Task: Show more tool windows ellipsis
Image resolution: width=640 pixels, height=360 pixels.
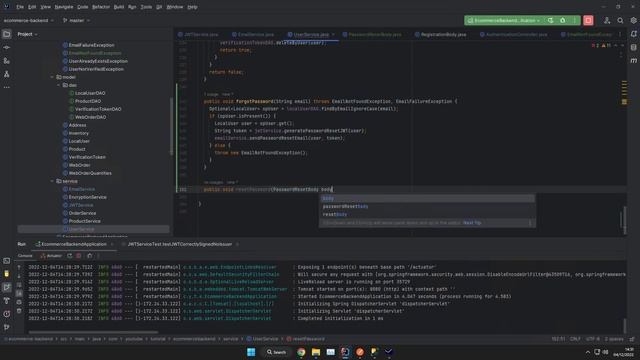Action: click(x=7, y=87)
